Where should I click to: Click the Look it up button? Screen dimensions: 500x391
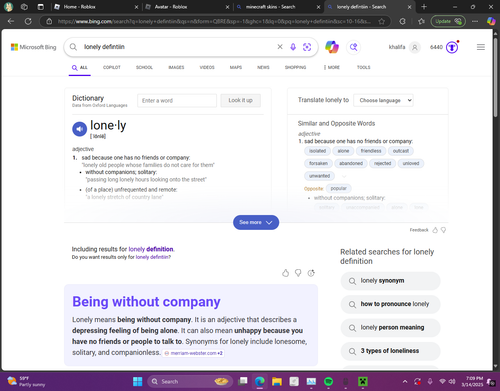(240, 100)
